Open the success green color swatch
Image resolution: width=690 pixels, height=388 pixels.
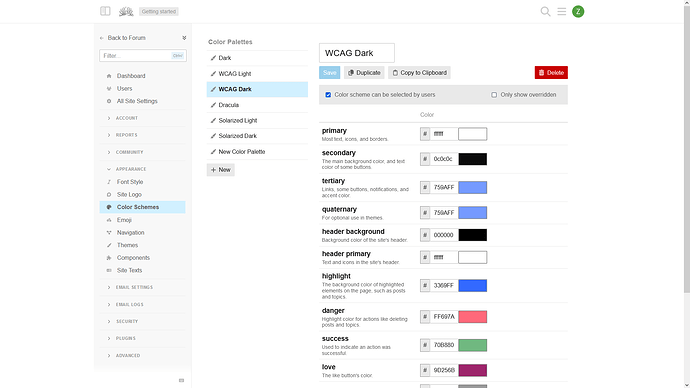pos(473,345)
